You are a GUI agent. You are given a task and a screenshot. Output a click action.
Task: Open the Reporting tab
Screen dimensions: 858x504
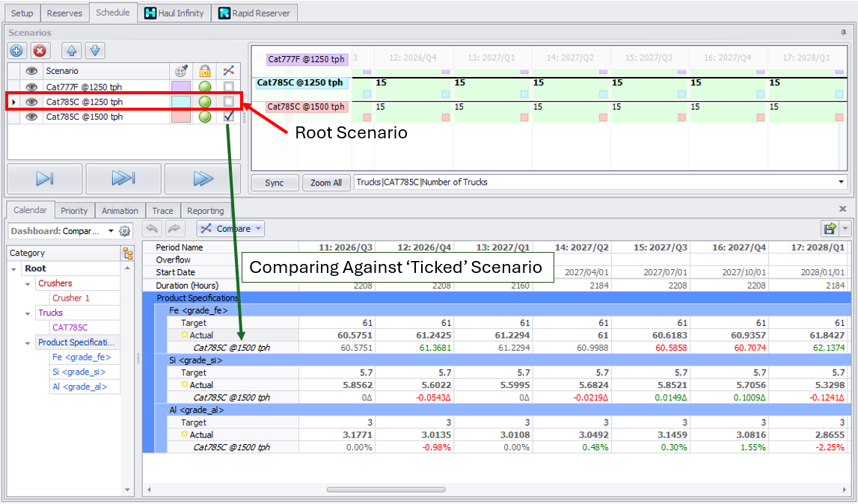click(x=205, y=211)
